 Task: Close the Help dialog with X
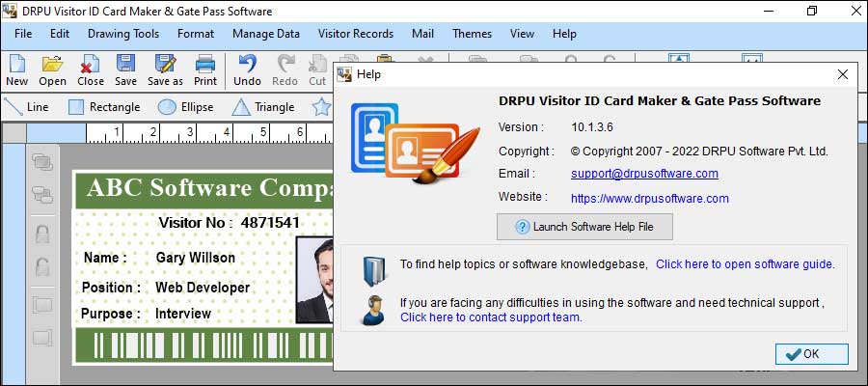[843, 74]
